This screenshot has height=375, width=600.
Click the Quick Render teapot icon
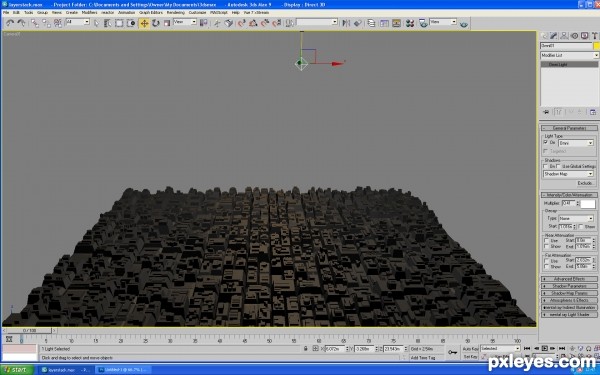pyautogui.click(x=464, y=24)
